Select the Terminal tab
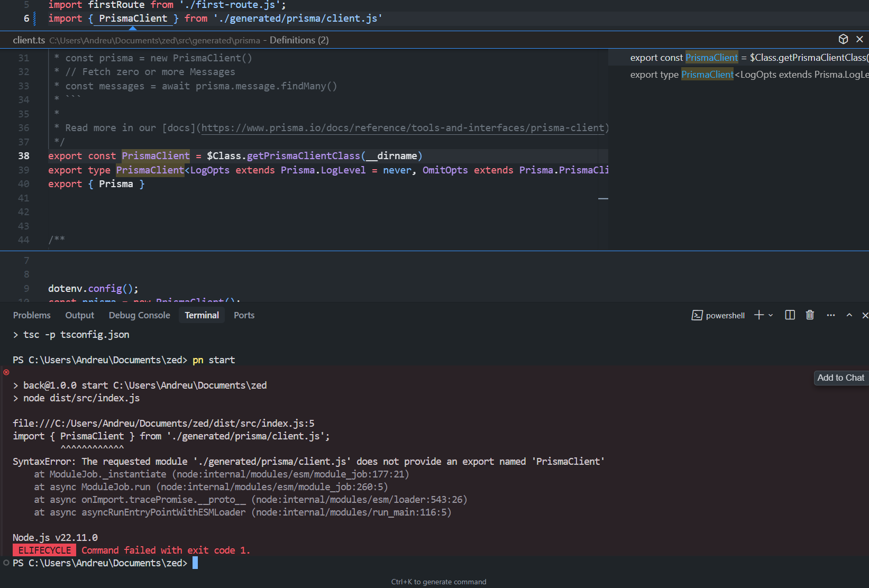 202,315
